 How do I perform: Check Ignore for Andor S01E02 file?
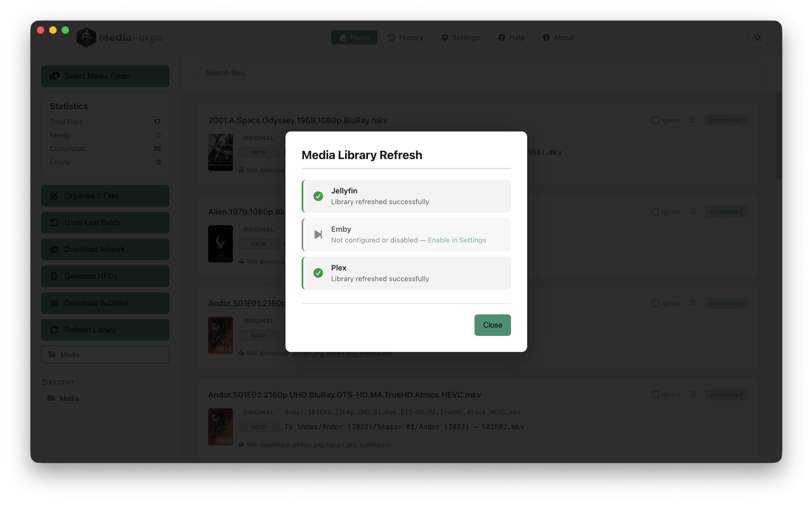tap(656, 395)
